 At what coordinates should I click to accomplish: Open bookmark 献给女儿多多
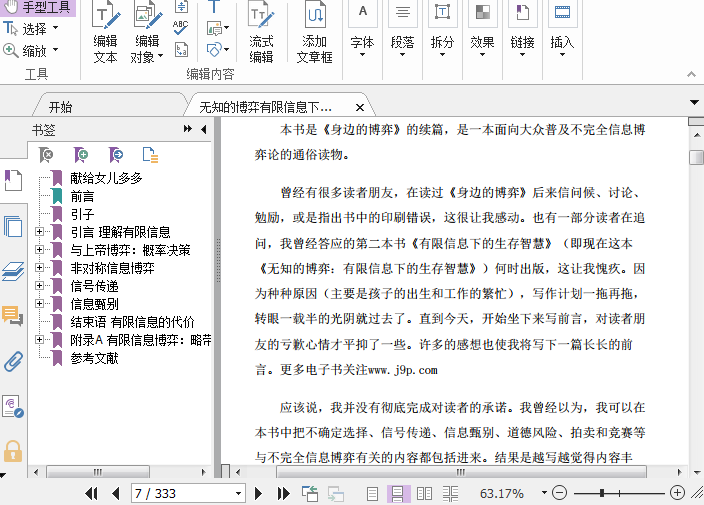click(106, 178)
